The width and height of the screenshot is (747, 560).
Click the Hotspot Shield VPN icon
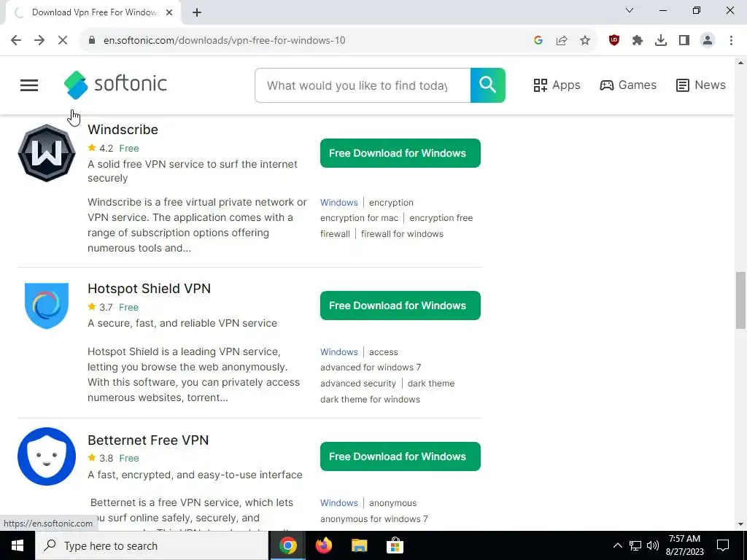47,306
